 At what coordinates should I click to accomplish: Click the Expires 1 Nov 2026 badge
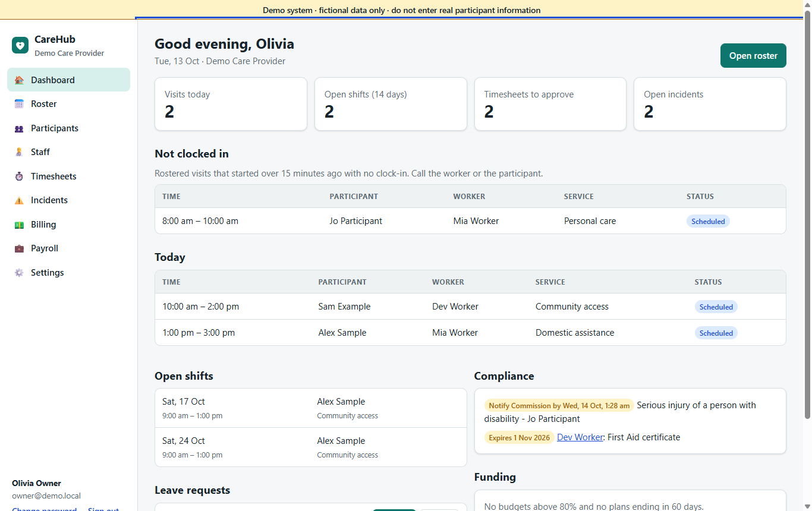520,438
